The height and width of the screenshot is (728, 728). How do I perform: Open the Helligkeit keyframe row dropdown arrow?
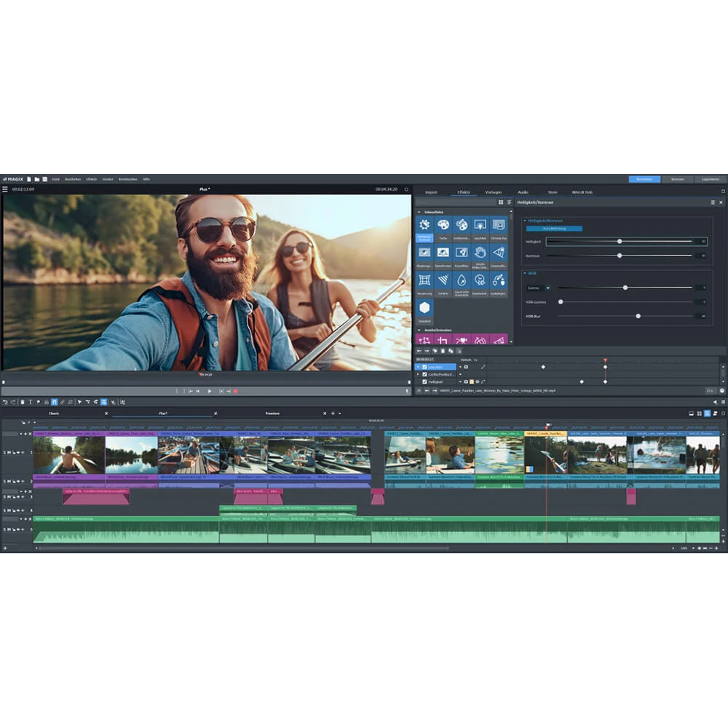[460, 381]
